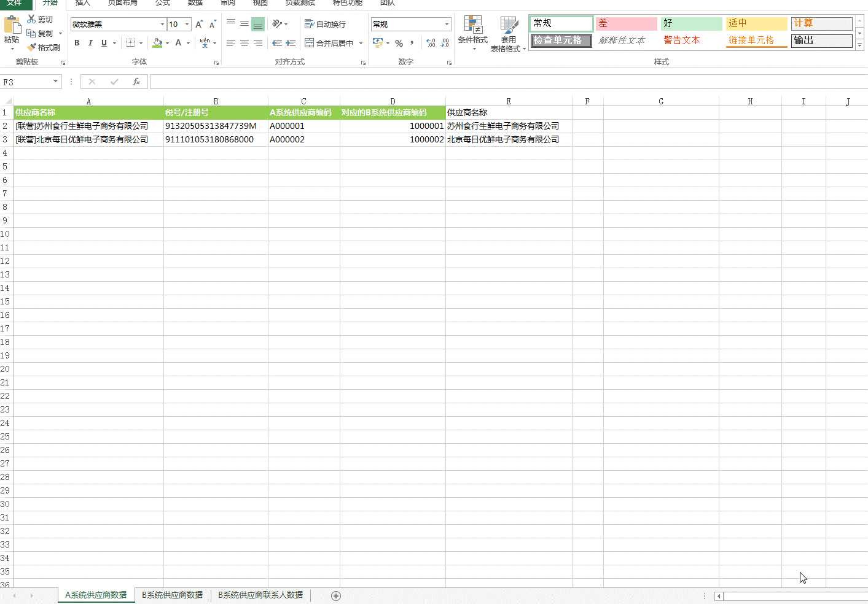Open the font name dropdown
The width and height of the screenshot is (868, 604).
[x=162, y=24]
